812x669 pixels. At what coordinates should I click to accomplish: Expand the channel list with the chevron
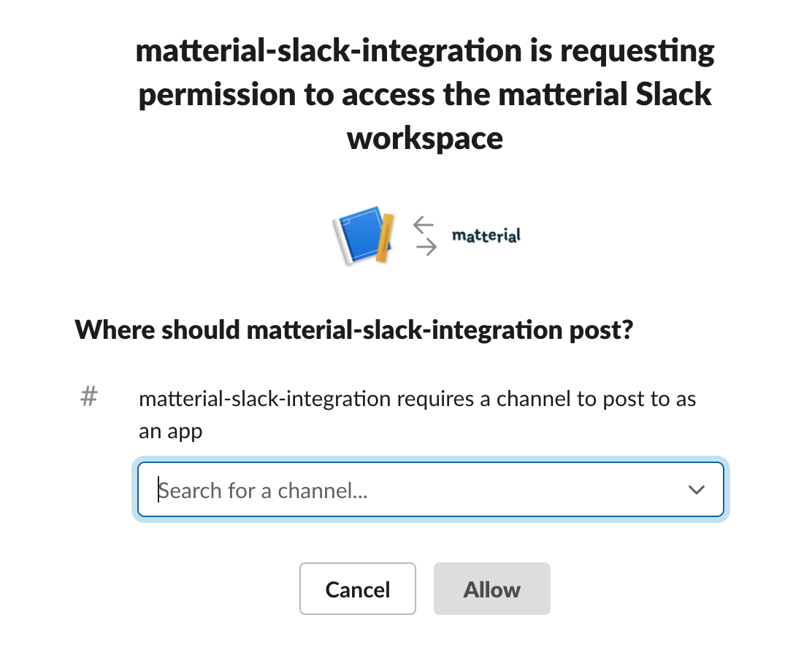[x=697, y=489]
